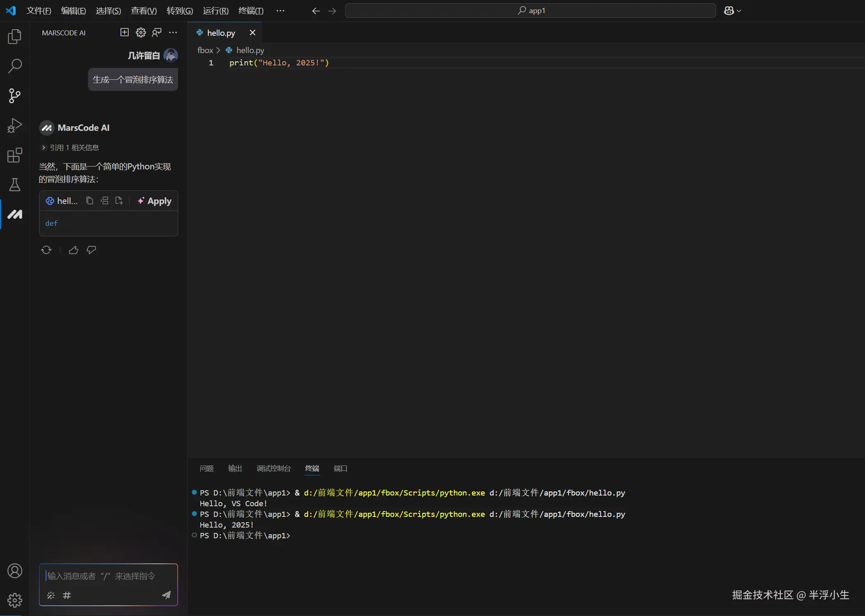Give thumbs down to AI answer

click(x=91, y=250)
